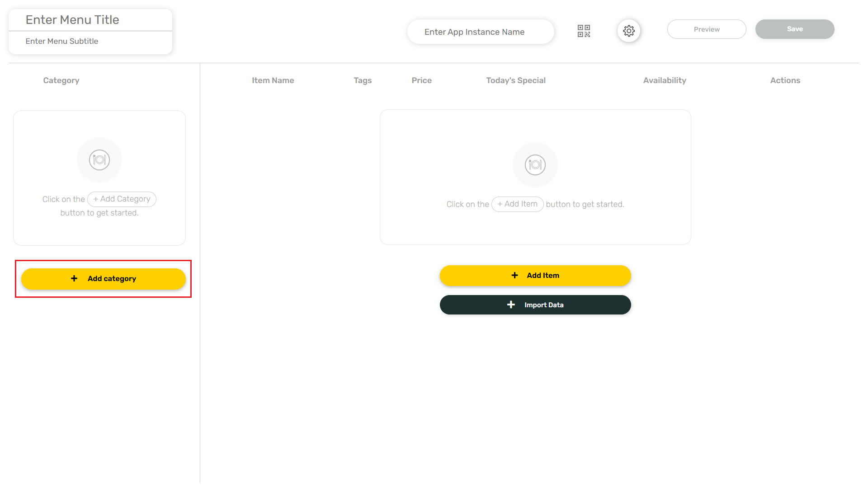Click the gray Save button

point(795,29)
